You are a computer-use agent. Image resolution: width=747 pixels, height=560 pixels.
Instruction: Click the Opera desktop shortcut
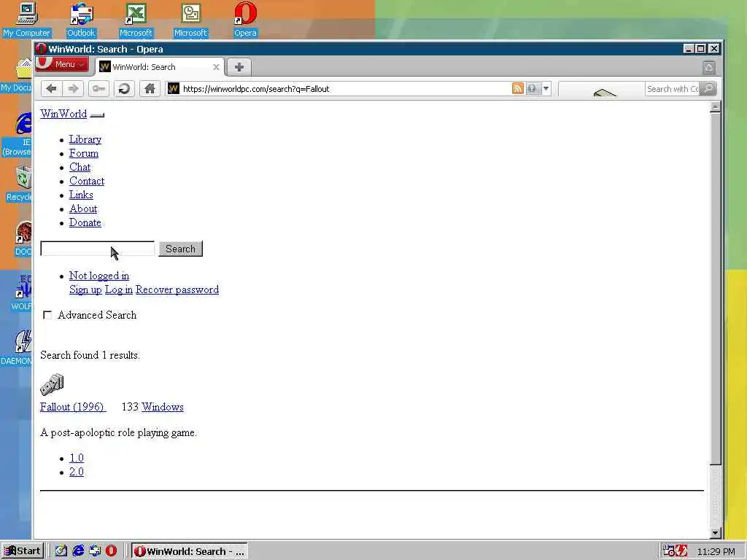(x=245, y=20)
